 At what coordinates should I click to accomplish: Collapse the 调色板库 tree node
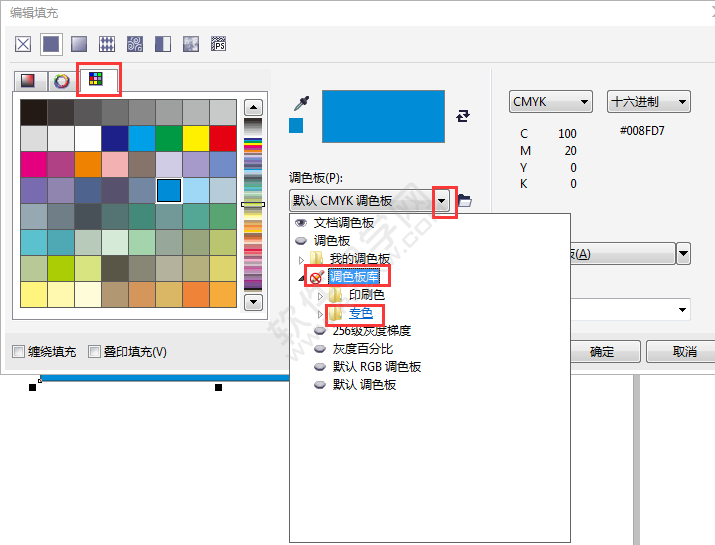coord(301,278)
